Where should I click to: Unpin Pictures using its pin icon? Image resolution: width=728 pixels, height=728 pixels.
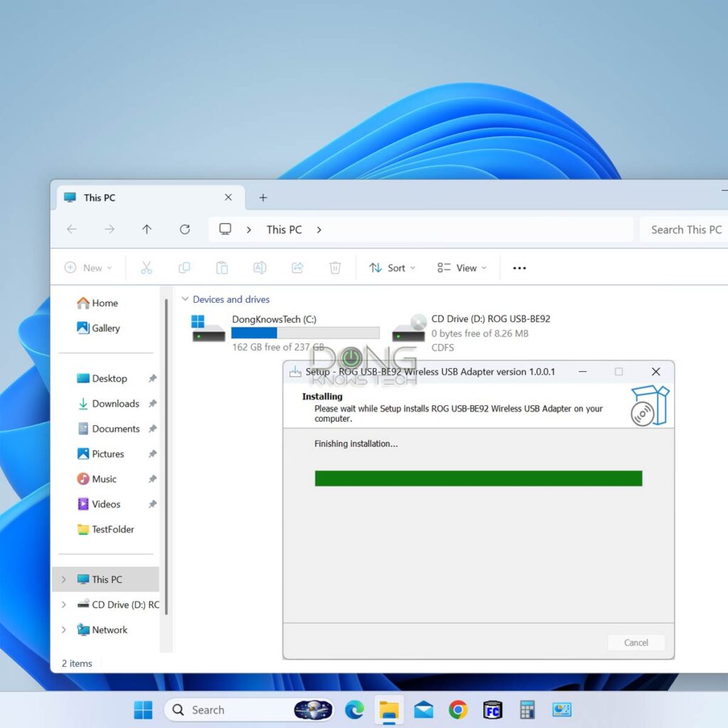[x=152, y=454]
